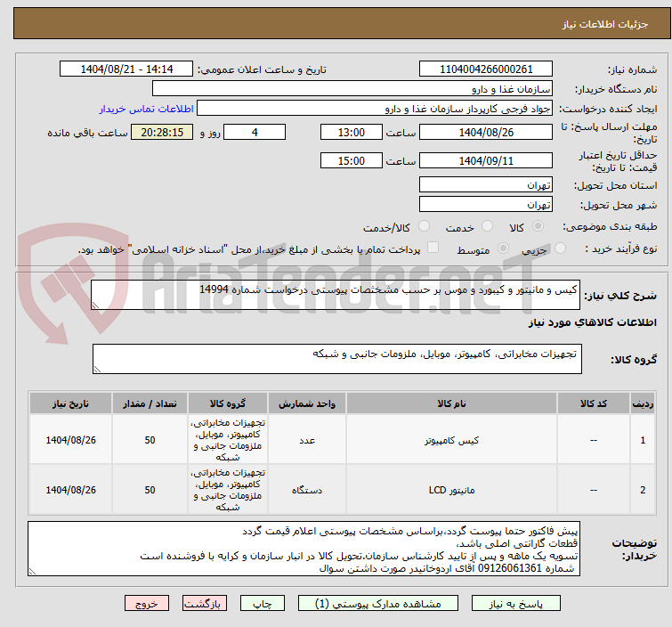Select the متوسط purchase type radio

[503, 248]
